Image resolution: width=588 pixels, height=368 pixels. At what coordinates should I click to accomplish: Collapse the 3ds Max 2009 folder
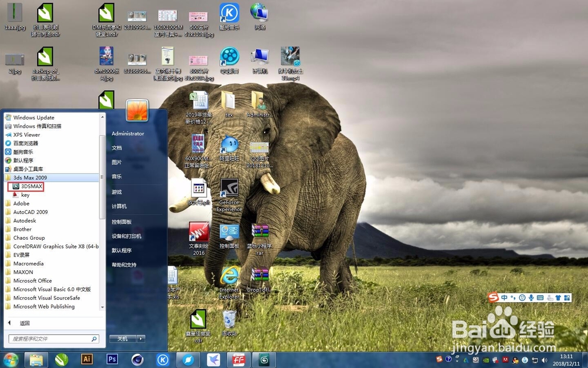(51, 178)
